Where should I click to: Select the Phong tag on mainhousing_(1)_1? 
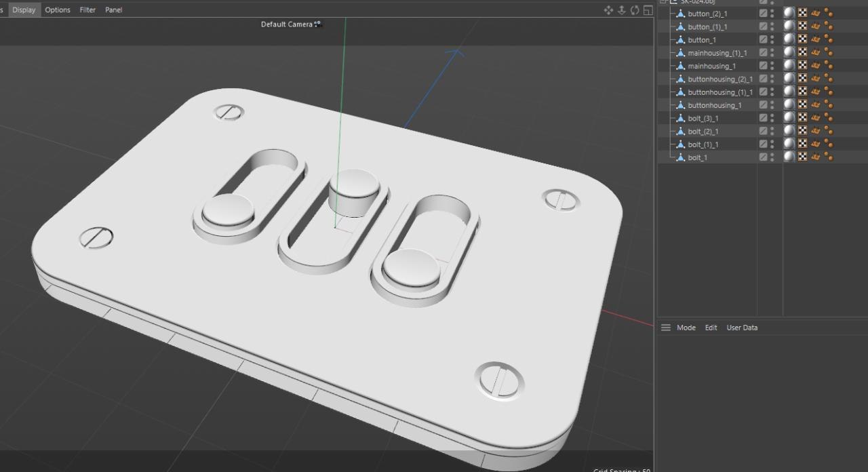click(789, 52)
